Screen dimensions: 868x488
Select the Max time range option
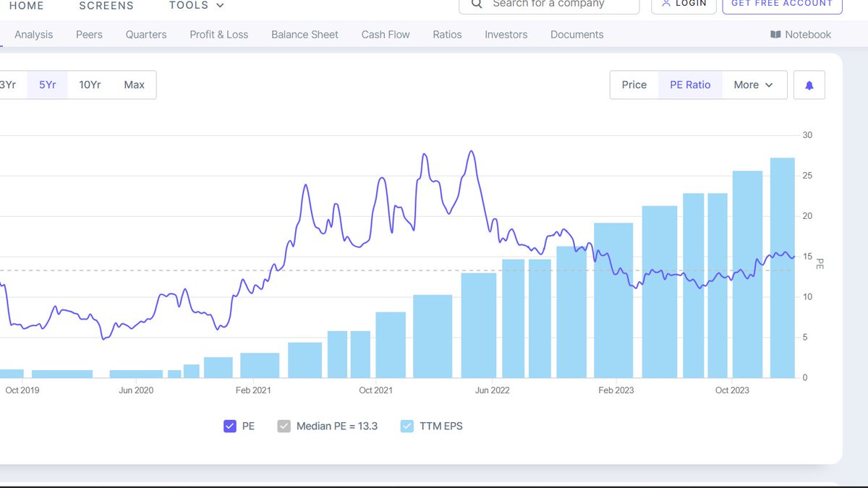click(x=135, y=85)
